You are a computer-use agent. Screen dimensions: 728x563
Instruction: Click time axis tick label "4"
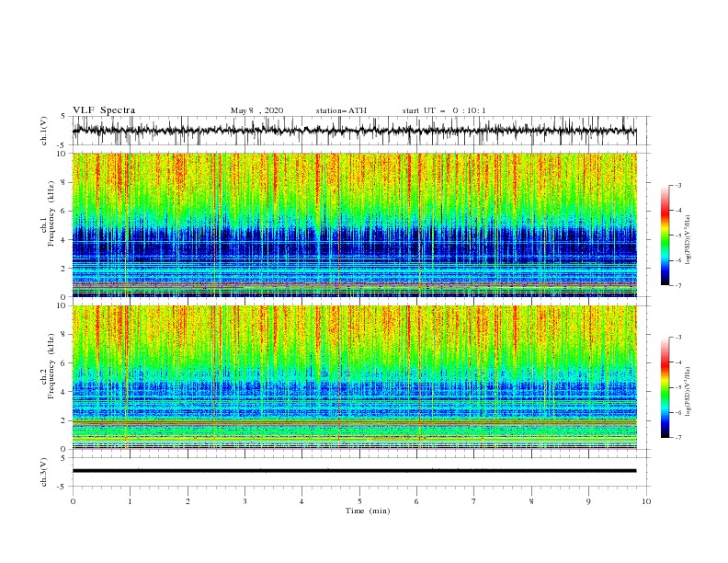pyautogui.click(x=301, y=501)
